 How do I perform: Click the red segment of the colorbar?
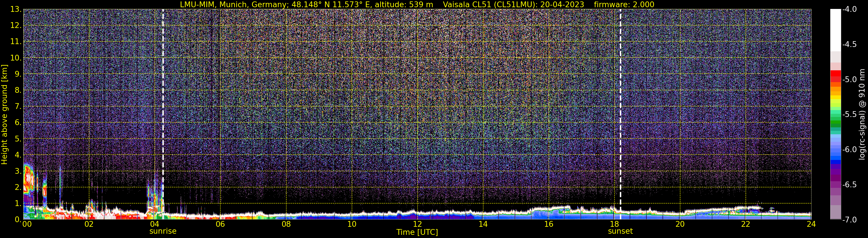[x=836, y=73]
